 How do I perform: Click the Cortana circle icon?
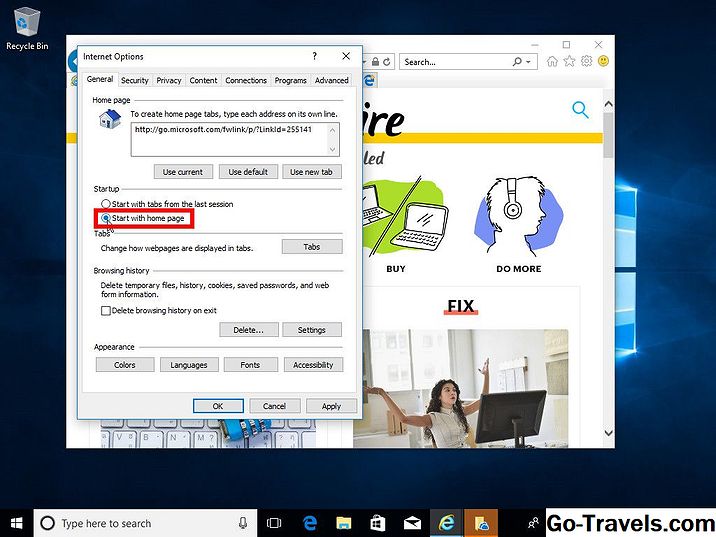[47, 523]
